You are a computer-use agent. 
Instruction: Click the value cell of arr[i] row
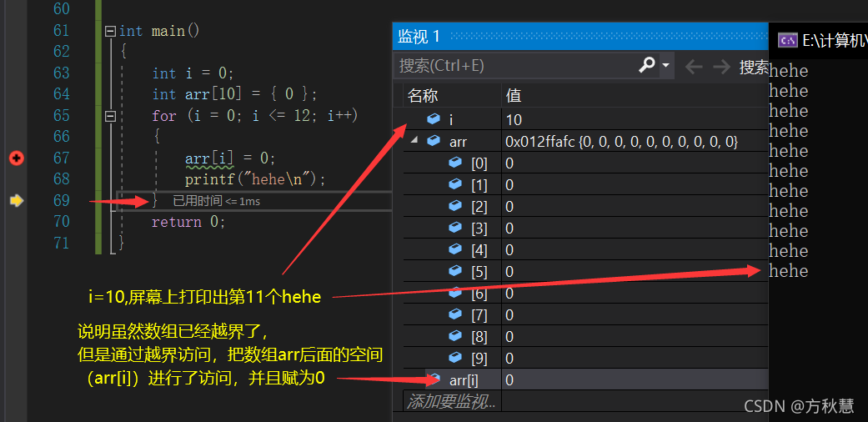pos(635,380)
